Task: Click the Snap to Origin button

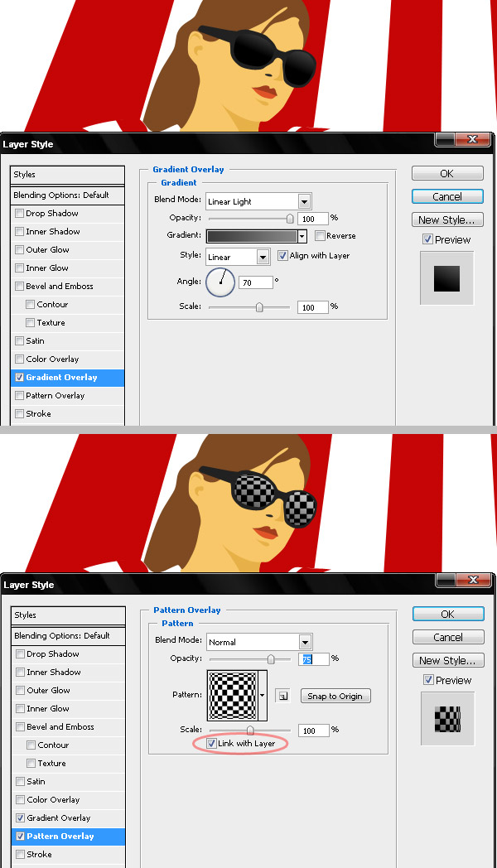Action: pyautogui.click(x=335, y=696)
